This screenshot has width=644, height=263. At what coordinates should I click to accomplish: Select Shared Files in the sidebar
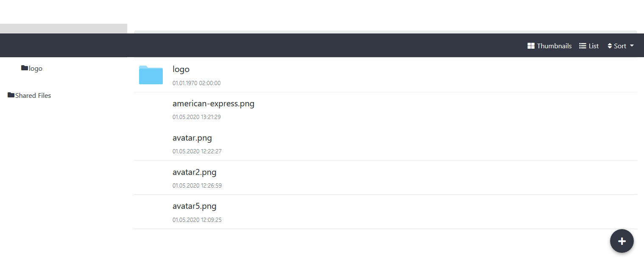33,95
